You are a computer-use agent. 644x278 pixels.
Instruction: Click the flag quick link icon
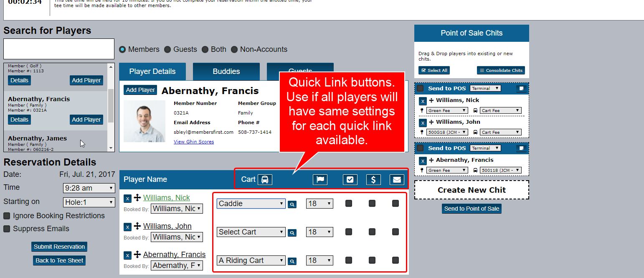pos(320,179)
